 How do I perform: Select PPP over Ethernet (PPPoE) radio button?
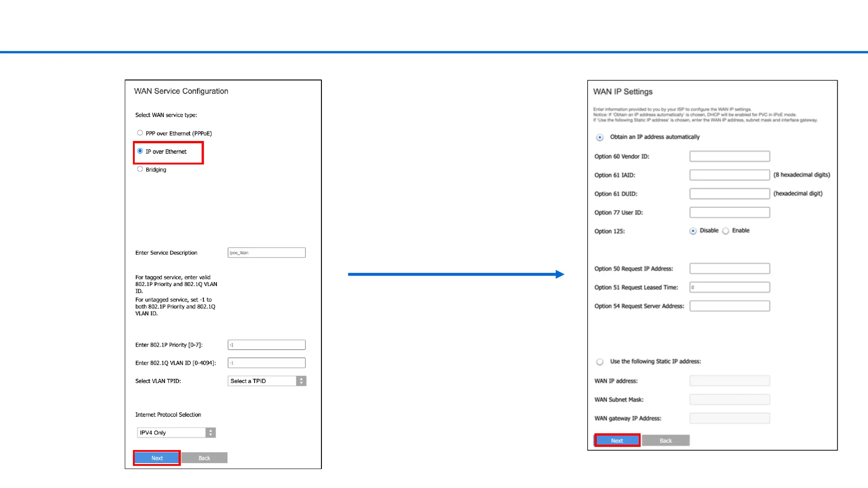click(x=140, y=133)
